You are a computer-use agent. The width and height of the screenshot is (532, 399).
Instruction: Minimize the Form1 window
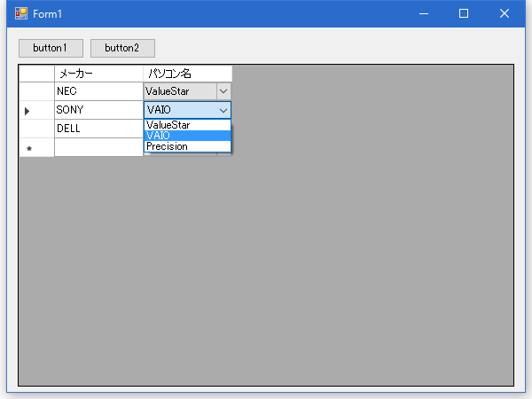(x=424, y=14)
